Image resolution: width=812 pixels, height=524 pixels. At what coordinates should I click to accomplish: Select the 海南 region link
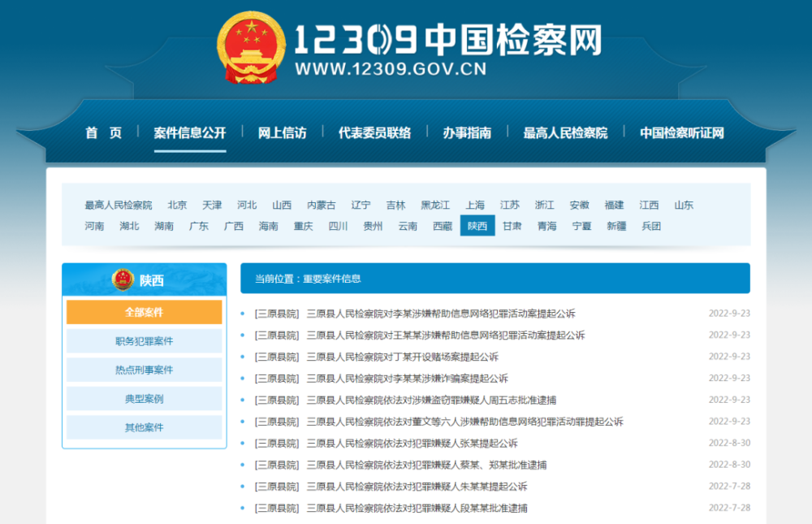pyautogui.click(x=269, y=226)
